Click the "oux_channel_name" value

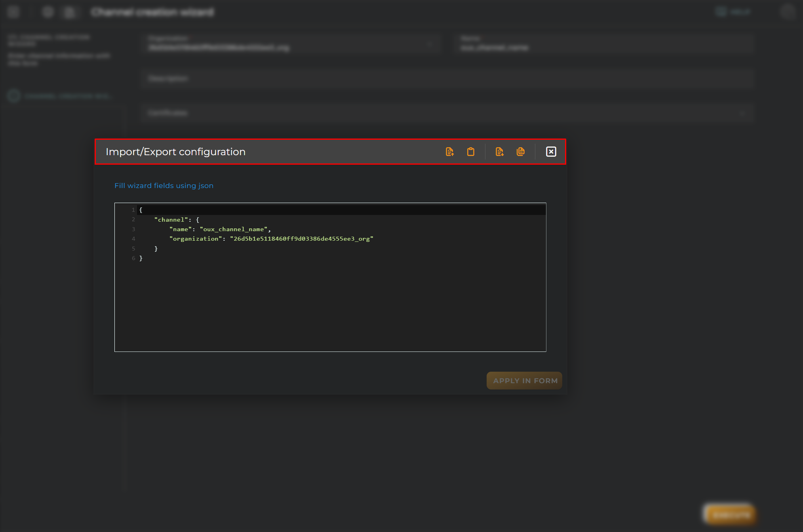234,229
